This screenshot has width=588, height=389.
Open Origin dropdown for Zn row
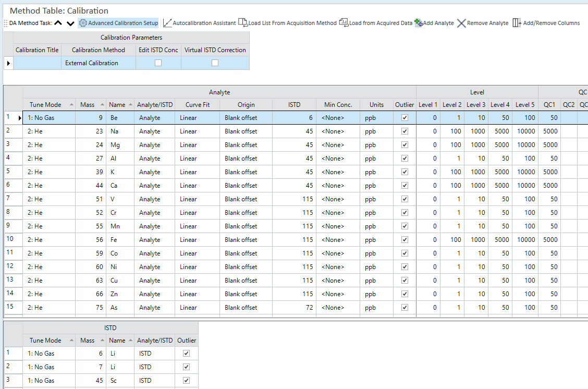point(246,294)
